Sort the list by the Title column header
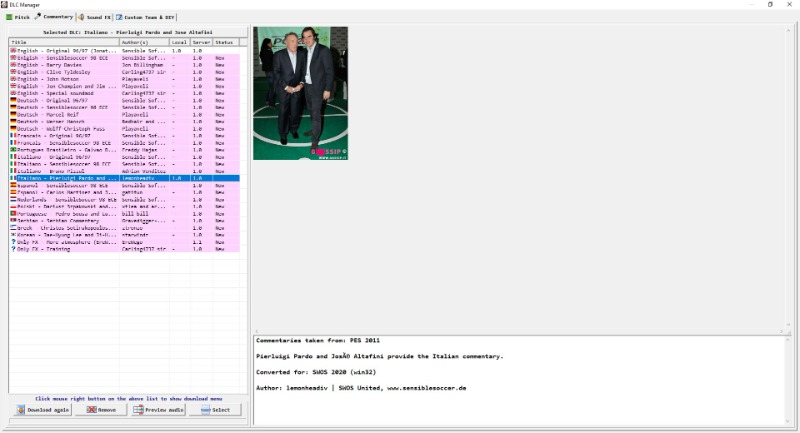The image size is (800, 433). pos(60,43)
